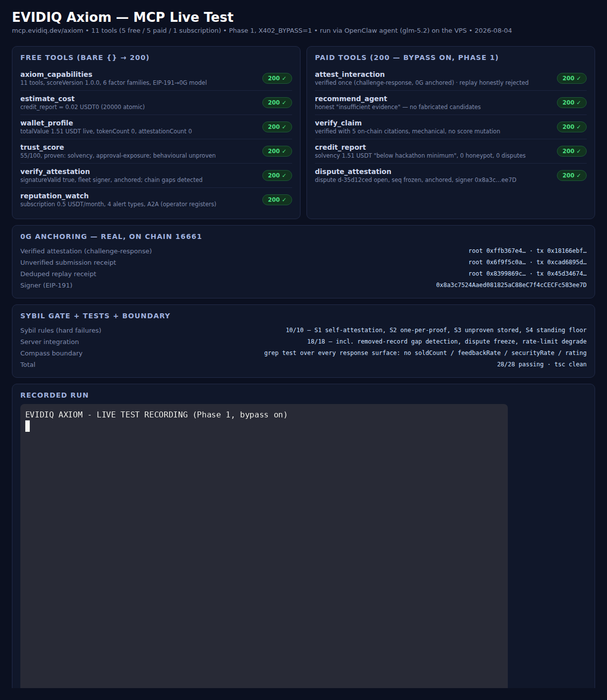This screenshot has height=700, width=607.
Task: Click the 200 badge for verify_claim
Action: coord(571,127)
